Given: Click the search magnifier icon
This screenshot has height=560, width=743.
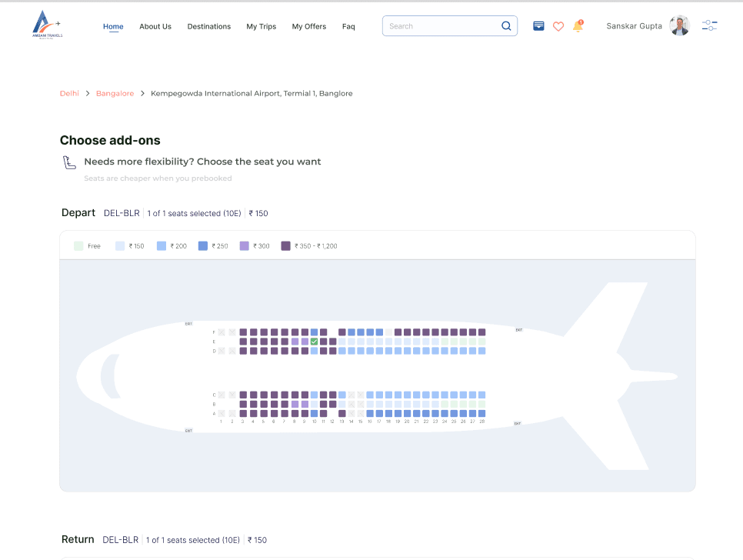Looking at the screenshot, I should click(x=506, y=25).
